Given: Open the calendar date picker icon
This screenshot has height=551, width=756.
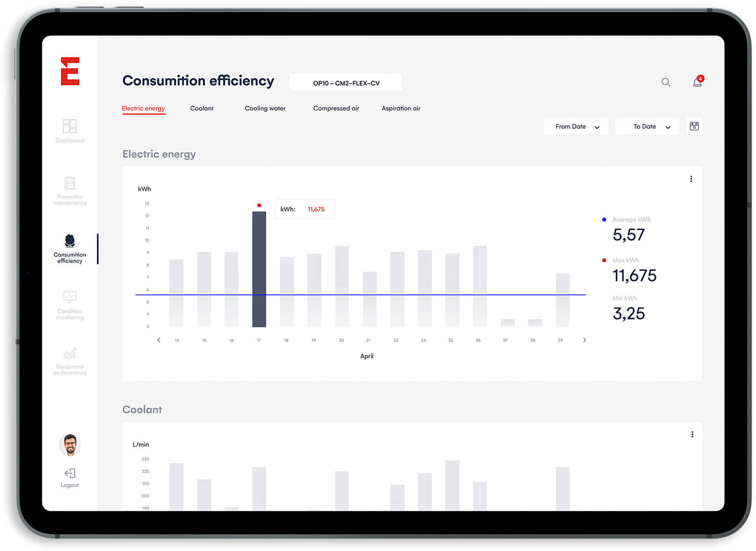Looking at the screenshot, I should [x=694, y=126].
